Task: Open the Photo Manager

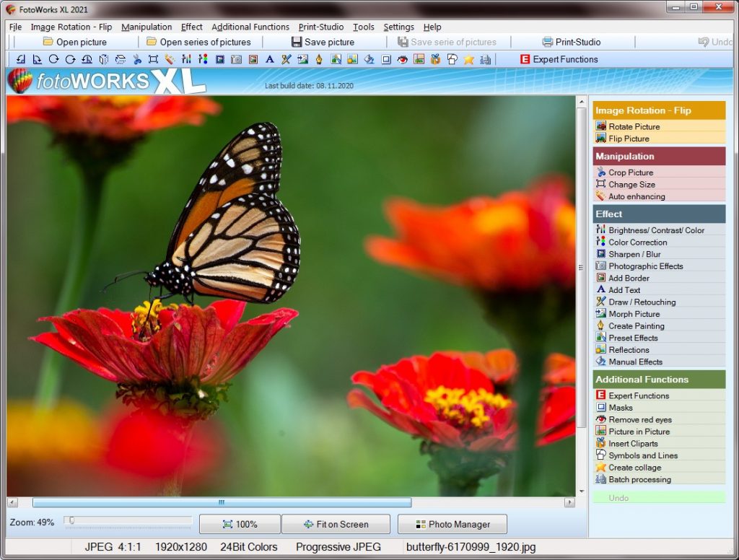Action: (x=452, y=524)
